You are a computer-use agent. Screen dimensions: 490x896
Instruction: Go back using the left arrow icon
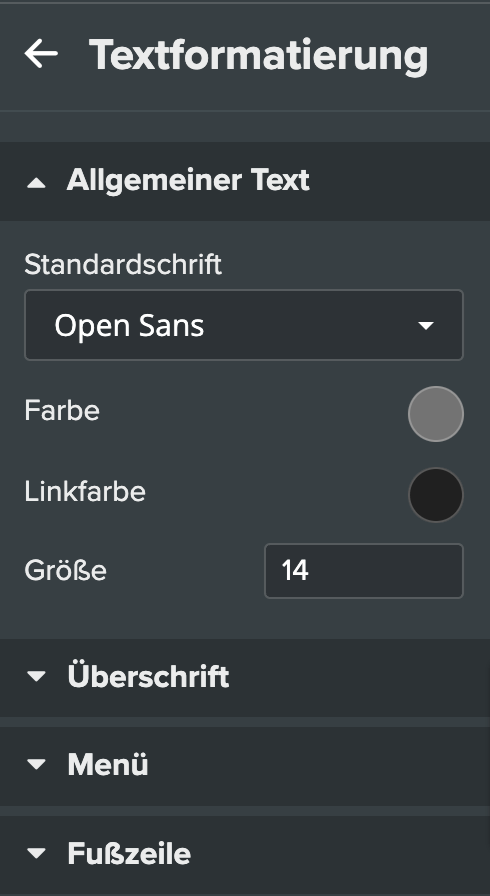click(41, 54)
